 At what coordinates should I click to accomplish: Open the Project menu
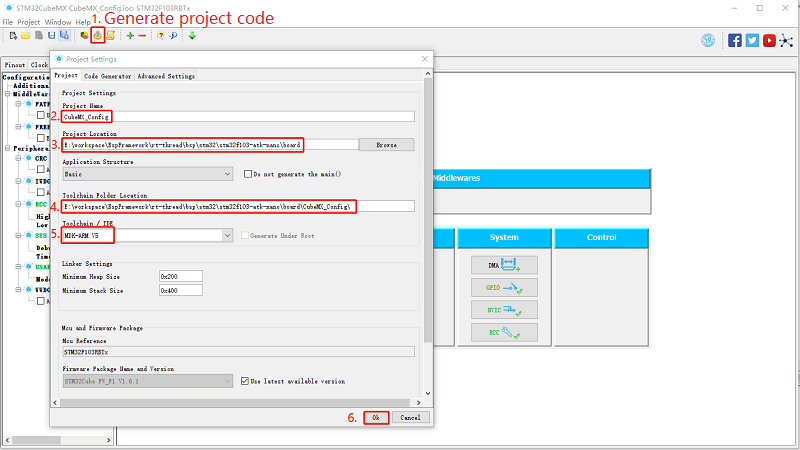coord(29,21)
